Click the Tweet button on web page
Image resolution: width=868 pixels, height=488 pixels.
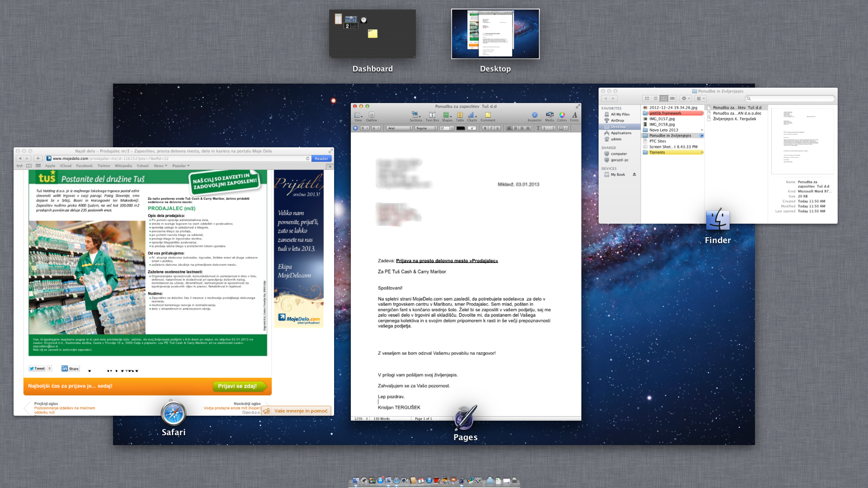(37, 369)
